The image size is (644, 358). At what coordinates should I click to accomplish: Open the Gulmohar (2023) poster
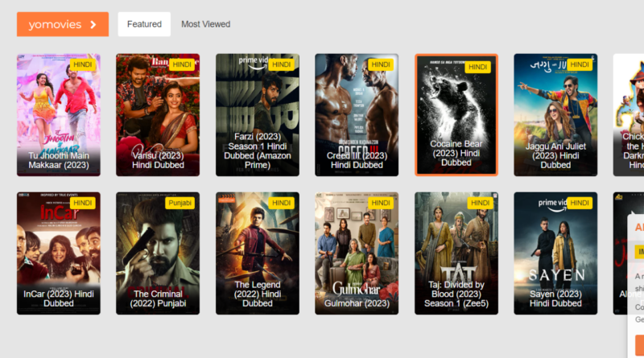tap(357, 253)
